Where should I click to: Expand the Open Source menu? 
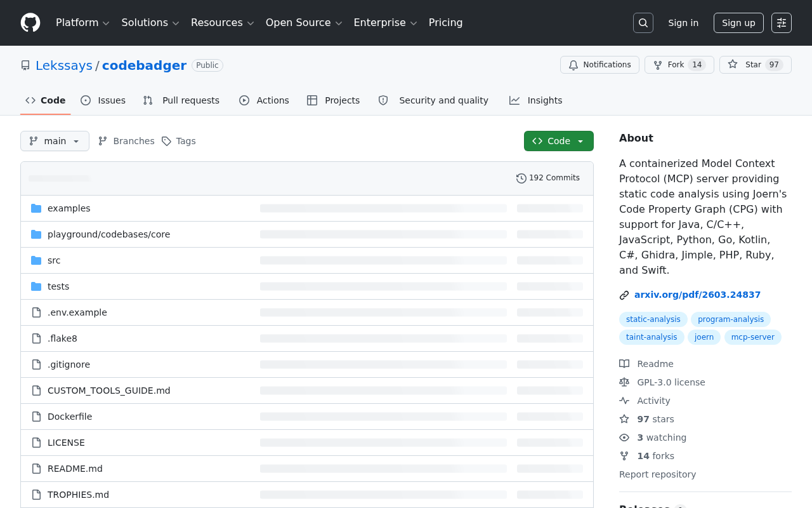click(x=304, y=23)
